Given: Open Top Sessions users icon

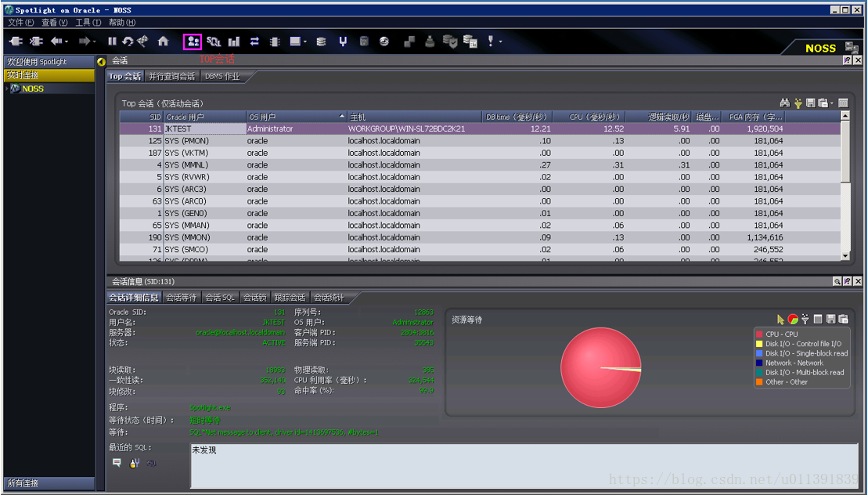Looking at the screenshot, I should coord(193,42).
